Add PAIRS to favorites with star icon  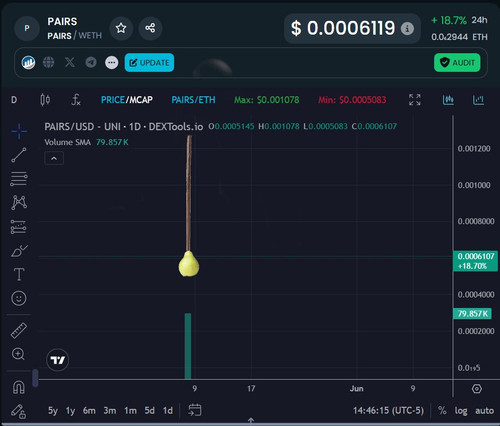[x=121, y=28]
